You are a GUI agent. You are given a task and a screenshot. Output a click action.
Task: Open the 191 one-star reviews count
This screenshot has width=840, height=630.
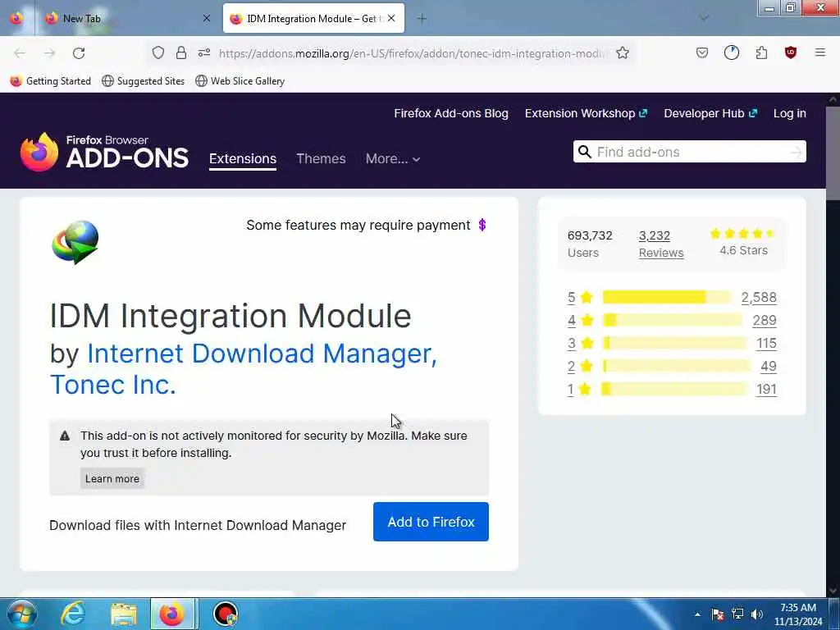(766, 390)
